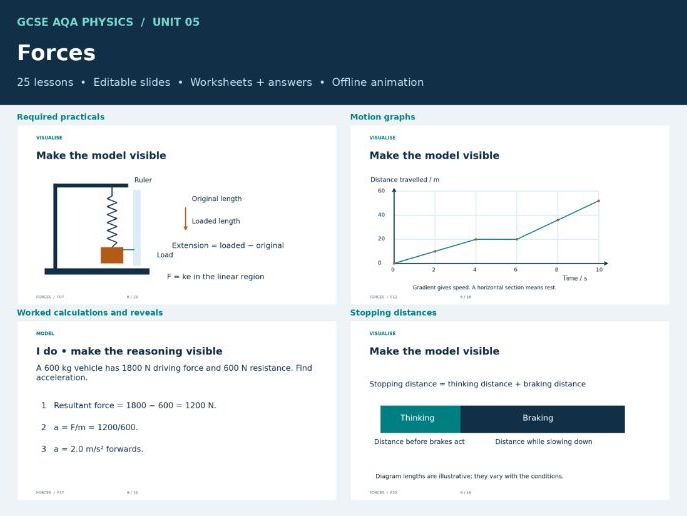Click 'Diagram lengths are illustrative' note
This screenshot has width=687, height=516.
tap(469, 476)
